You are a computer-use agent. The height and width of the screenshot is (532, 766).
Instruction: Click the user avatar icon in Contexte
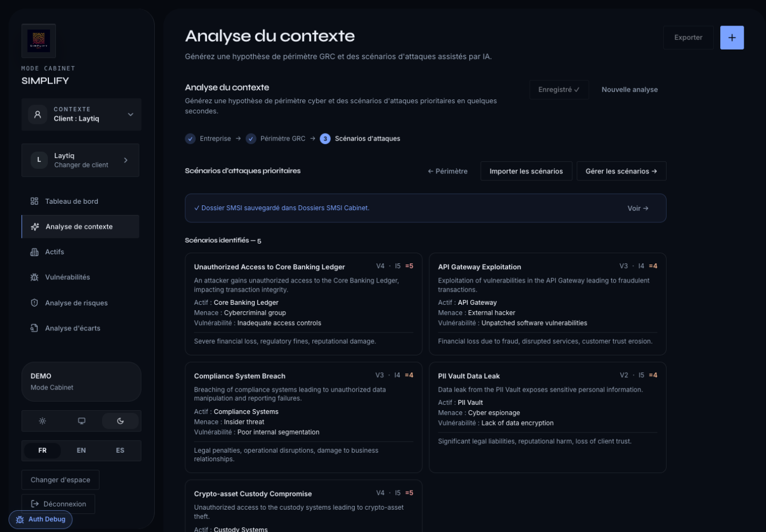pyautogui.click(x=38, y=114)
